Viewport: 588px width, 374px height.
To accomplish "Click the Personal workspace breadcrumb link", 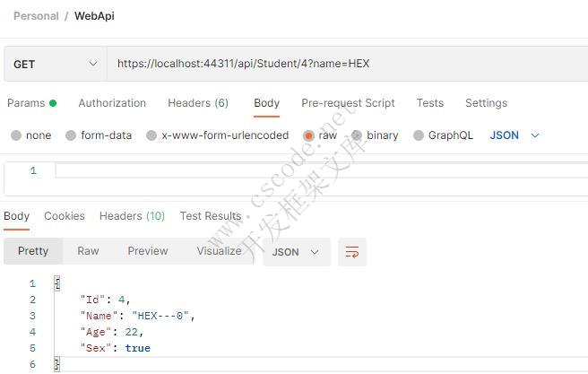I will [x=36, y=16].
